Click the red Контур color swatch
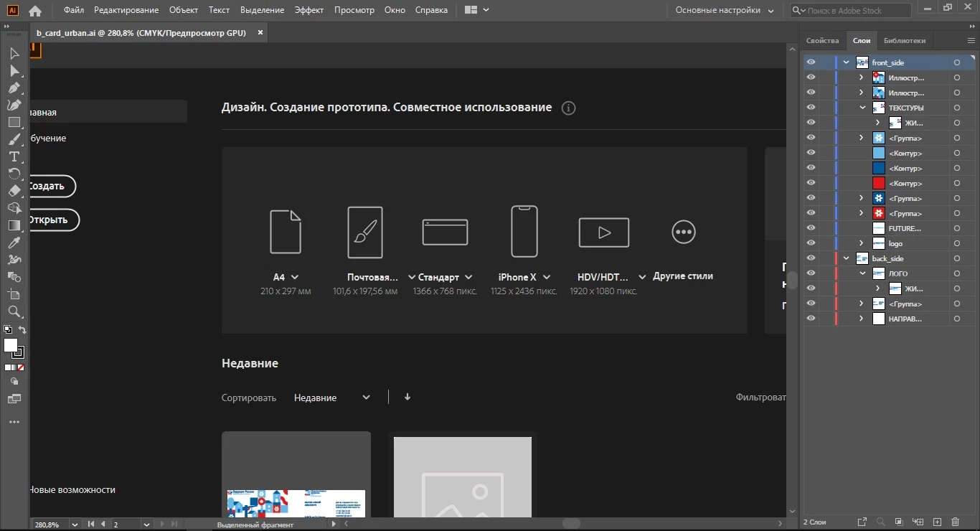Image resolution: width=980 pixels, height=531 pixels. click(879, 183)
